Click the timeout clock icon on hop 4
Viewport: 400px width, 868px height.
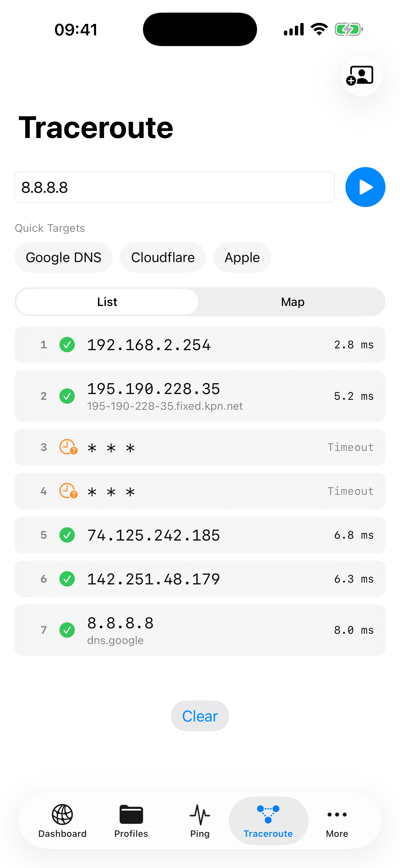(x=68, y=491)
